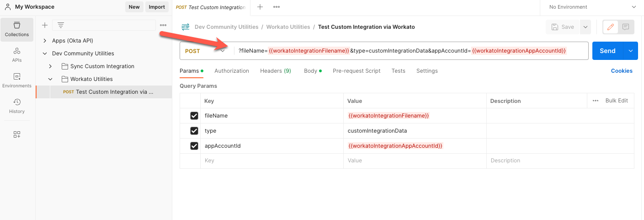
Task: Click the Save button
Action: tap(563, 27)
